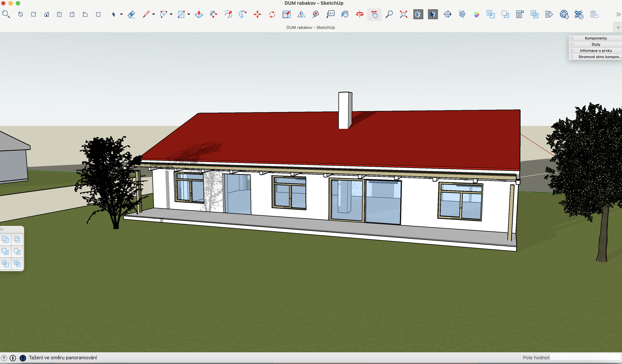Switch to Iso view
Viewport: 622px width, 364px height.
(x=21, y=15)
